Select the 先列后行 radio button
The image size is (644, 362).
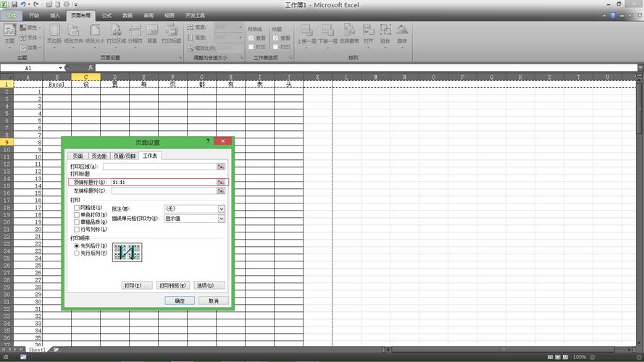coord(77,246)
